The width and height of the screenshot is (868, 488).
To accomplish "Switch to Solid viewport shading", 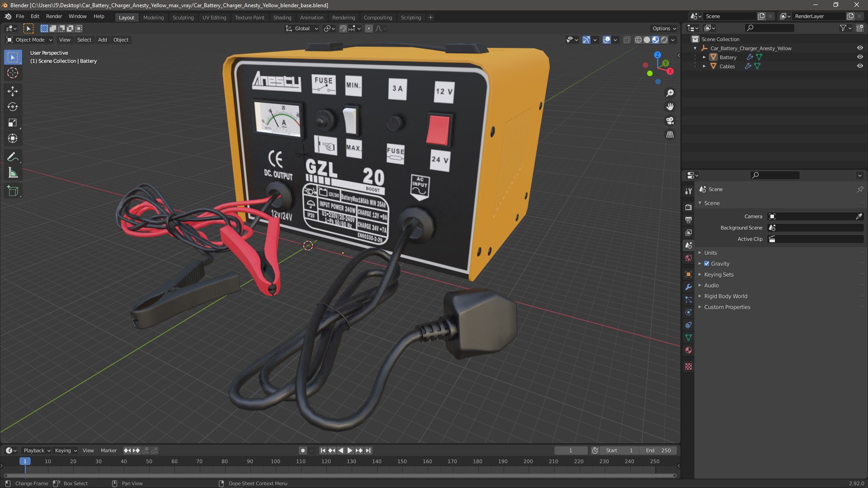I will (647, 40).
